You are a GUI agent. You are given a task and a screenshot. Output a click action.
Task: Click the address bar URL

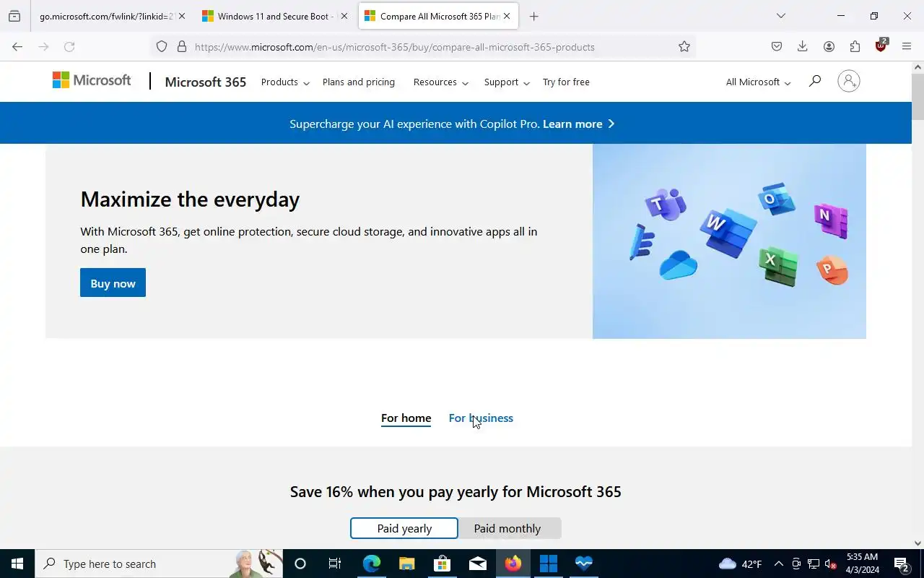click(395, 47)
